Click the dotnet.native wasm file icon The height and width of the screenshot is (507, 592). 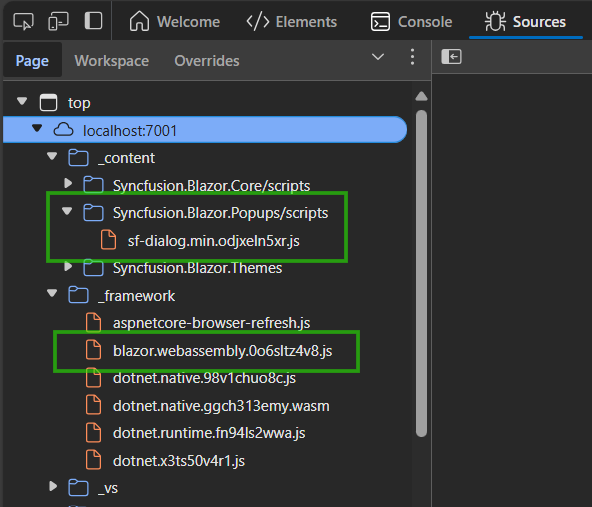(x=94, y=405)
